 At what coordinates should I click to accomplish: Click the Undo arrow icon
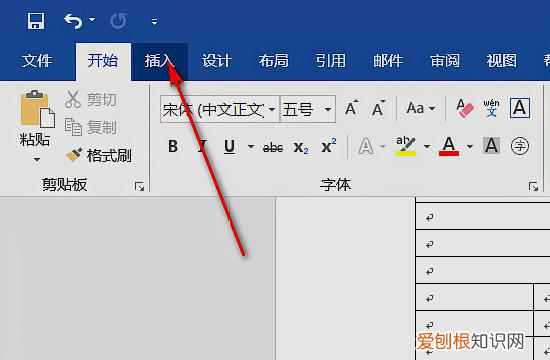coord(73,21)
